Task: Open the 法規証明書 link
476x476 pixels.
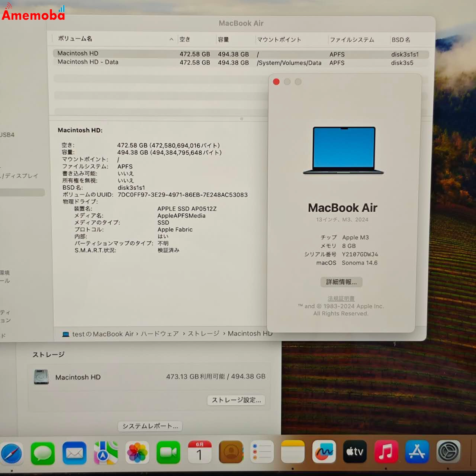Action: click(340, 298)
